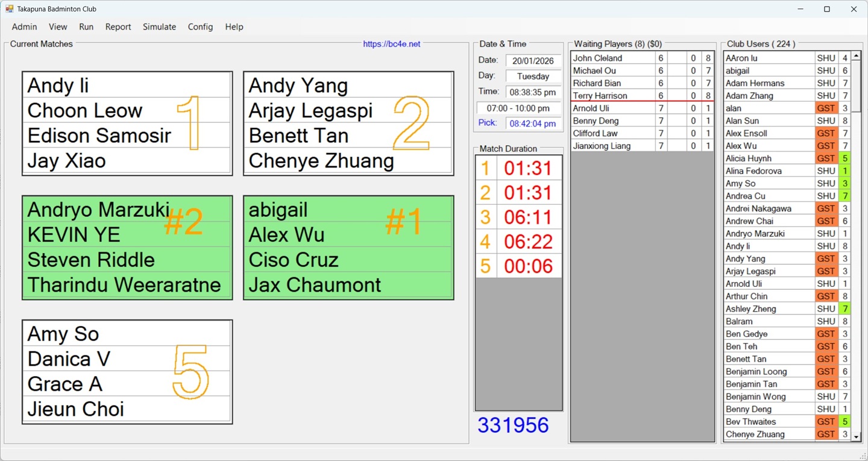Viewport: 868px width, 461px height.
Task: Open the Report menu
Action: [x=118, y=27]
